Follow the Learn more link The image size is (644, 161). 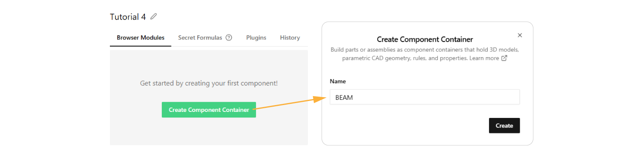[484, 58]
